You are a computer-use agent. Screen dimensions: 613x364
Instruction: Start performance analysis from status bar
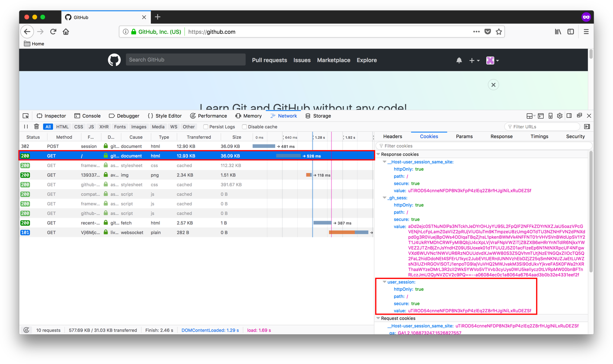pyautogui.click(x=26, y=330)
